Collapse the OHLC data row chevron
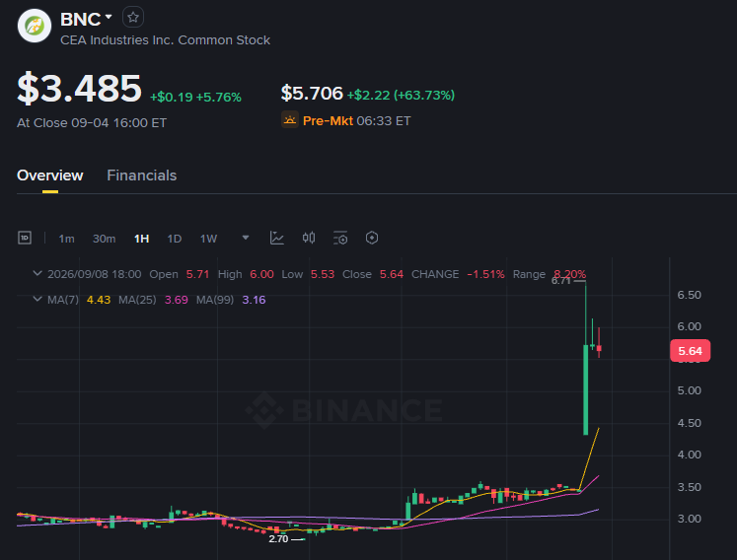This screenshot has width=737, height=560. (37, 273)
